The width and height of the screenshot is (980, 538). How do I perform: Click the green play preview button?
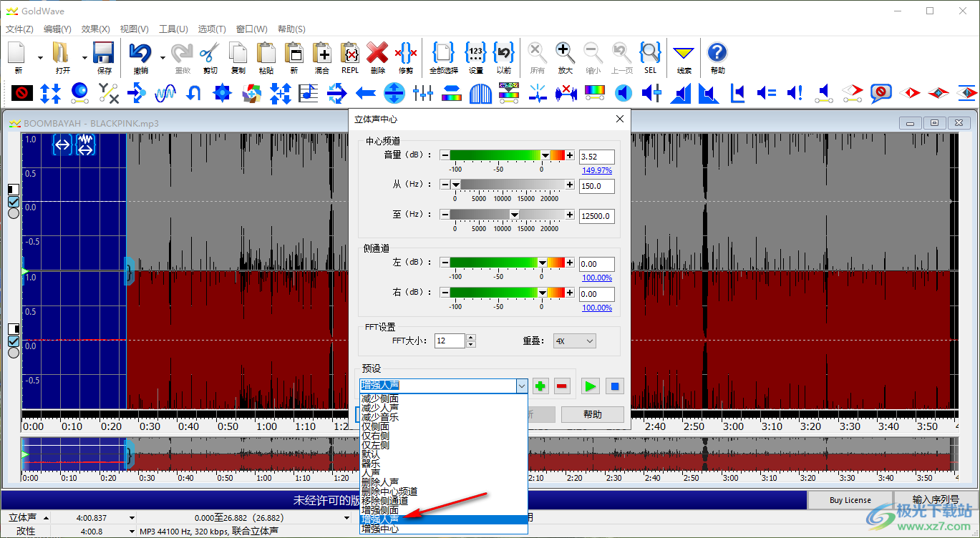(x=590, y=386)
